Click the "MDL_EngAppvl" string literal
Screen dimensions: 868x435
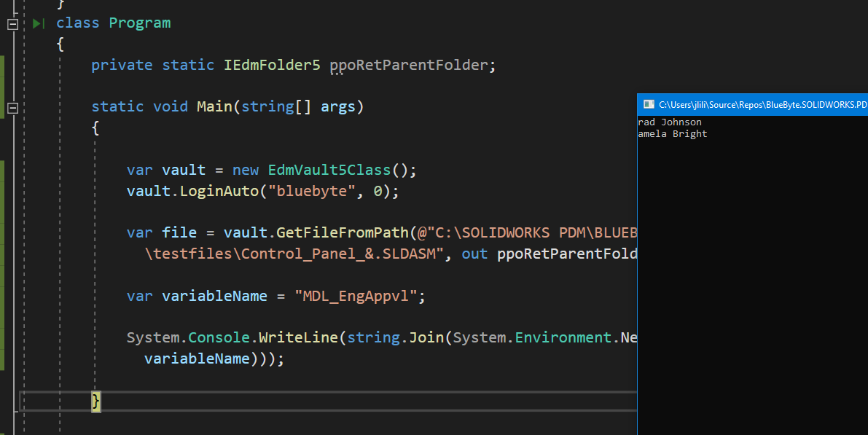pyautogui.click(x=356, y=296)
